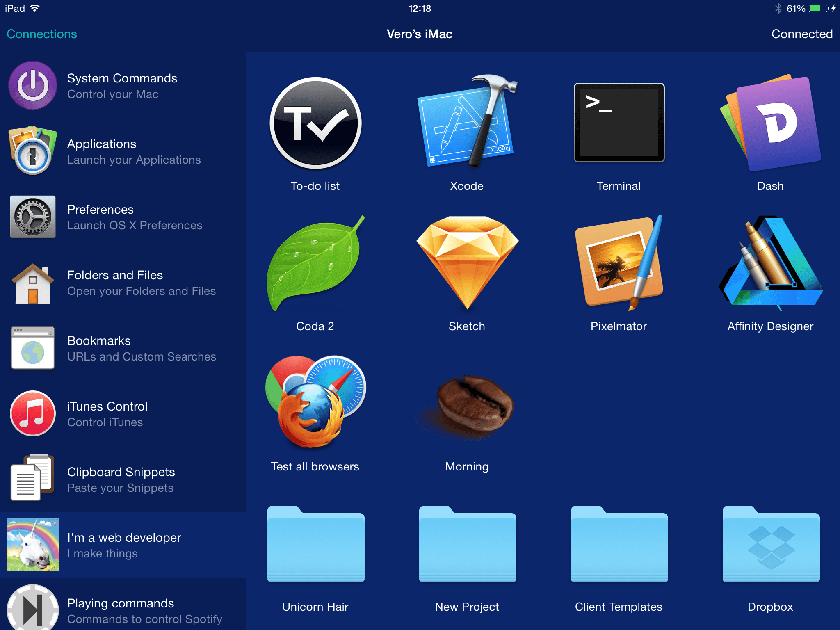
Task: Select the Bookmarks label in sidebar
Action: 99,341
